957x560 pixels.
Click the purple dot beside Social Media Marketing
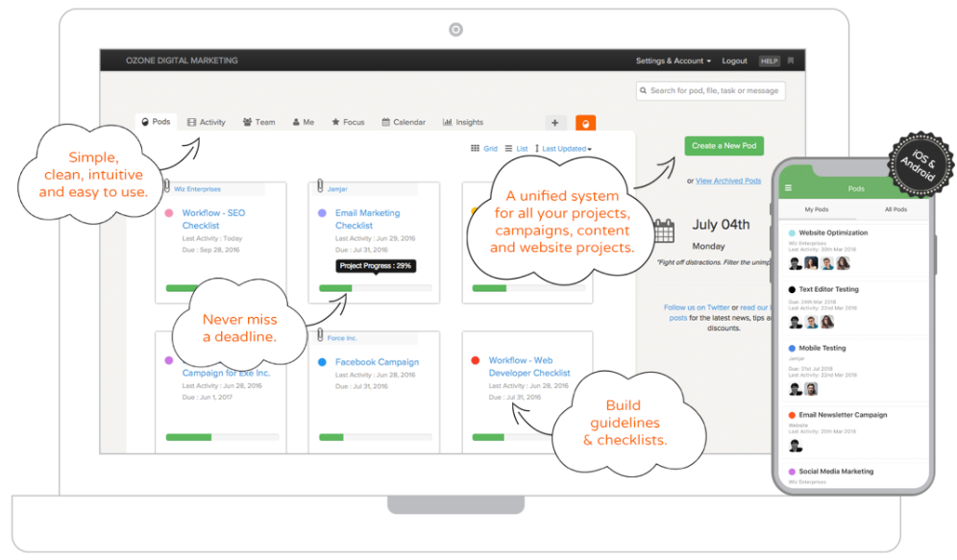(792, 473)
